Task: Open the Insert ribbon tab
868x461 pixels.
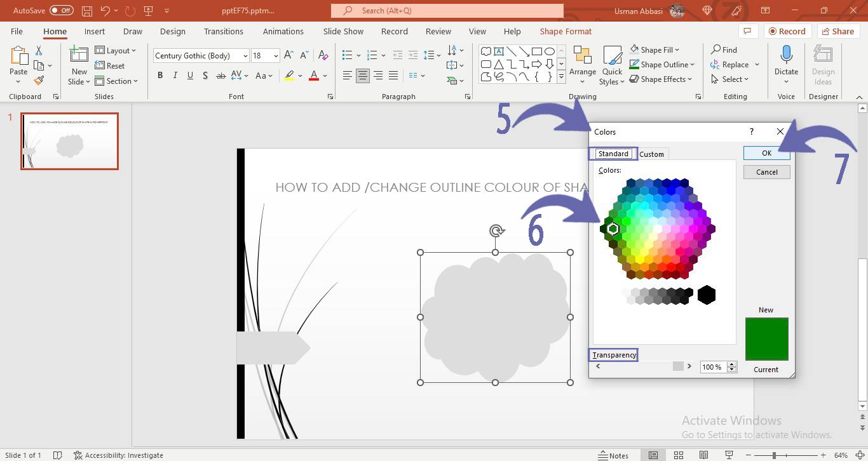Action: pyautogui.click(x=95, y=31)
